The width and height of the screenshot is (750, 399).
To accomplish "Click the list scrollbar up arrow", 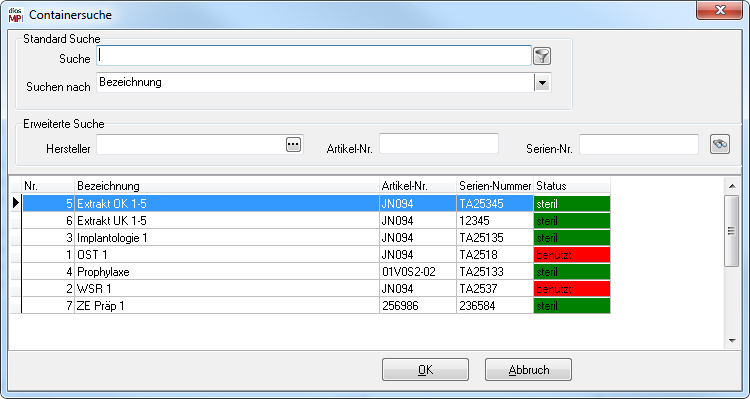I will coord(732,186).
